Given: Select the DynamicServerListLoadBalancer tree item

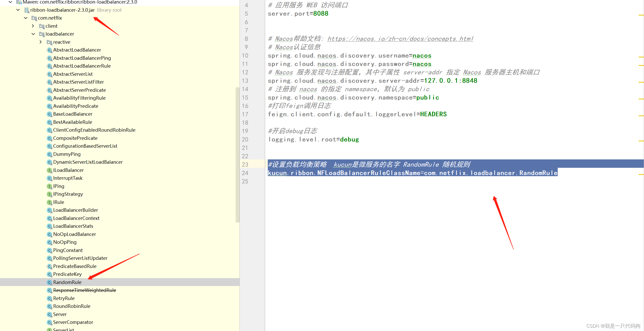Looking at the screenshot, I should coord(88,162).
